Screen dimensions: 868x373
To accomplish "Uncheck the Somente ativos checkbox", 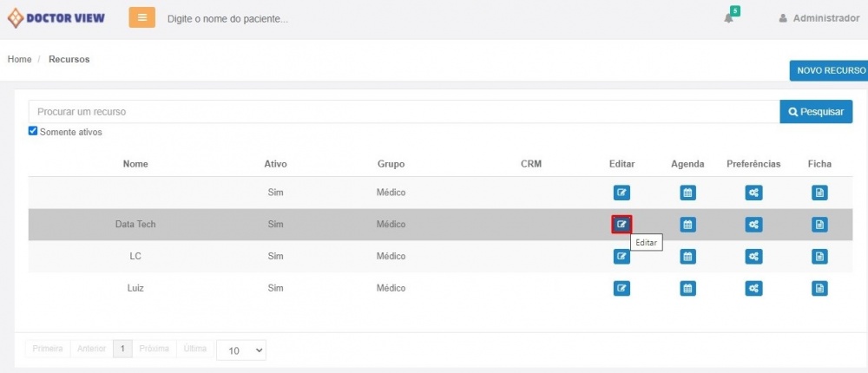I will pyautogui.click(x=33, y=132).
